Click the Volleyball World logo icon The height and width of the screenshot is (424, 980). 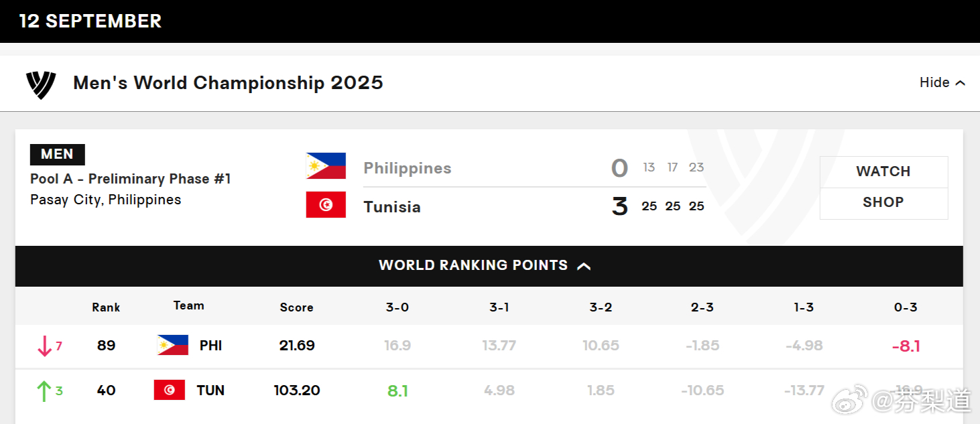click(x=41, y=84)
